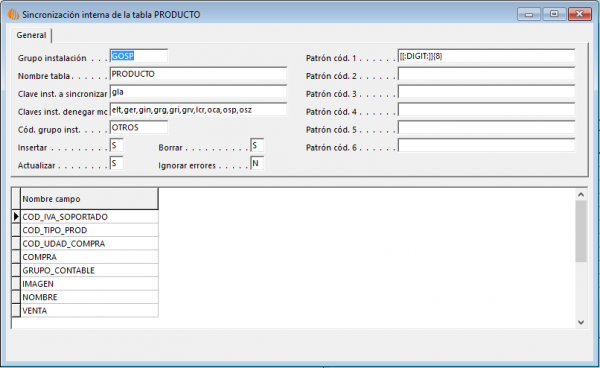Select the General tab
Viewport: 600px width, 368px height.
coord(31,35)
